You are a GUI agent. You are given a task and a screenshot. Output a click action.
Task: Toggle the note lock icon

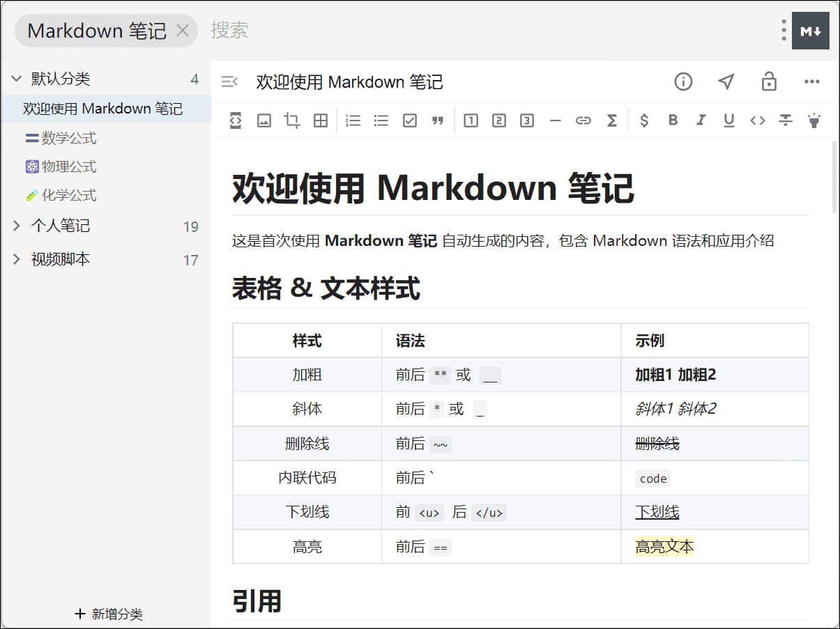click(769, 81)
